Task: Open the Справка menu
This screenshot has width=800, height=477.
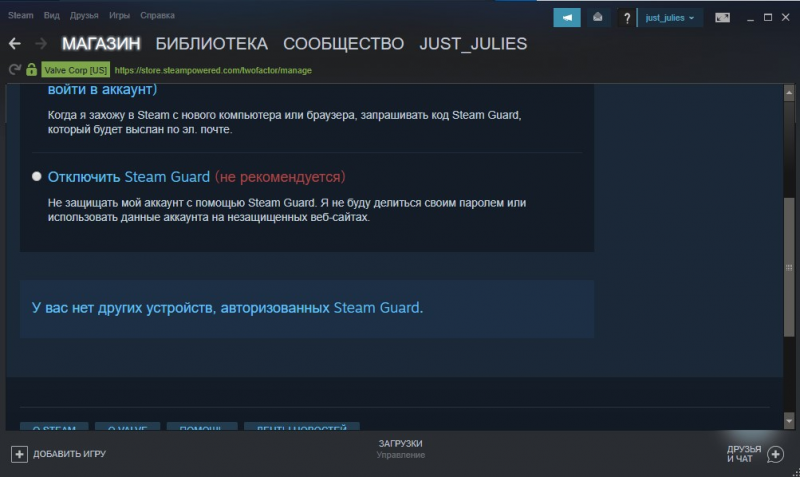Action: point(157,15)
